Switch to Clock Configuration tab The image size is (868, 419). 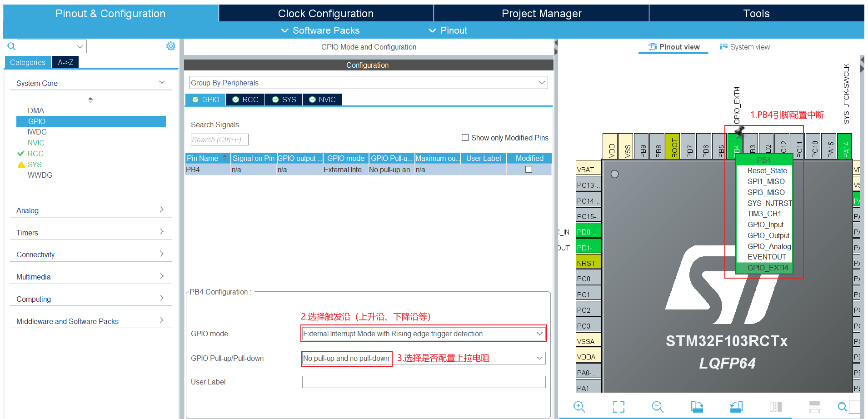(326, 14)
